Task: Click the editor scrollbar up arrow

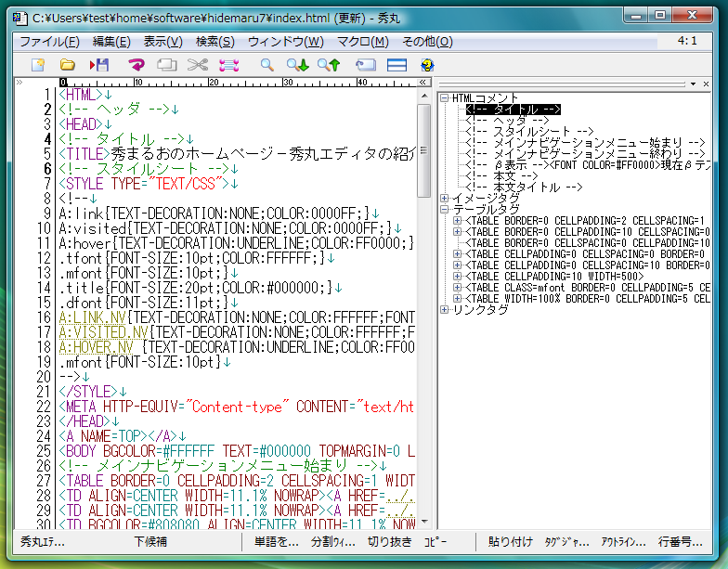Action: [424, 96]
